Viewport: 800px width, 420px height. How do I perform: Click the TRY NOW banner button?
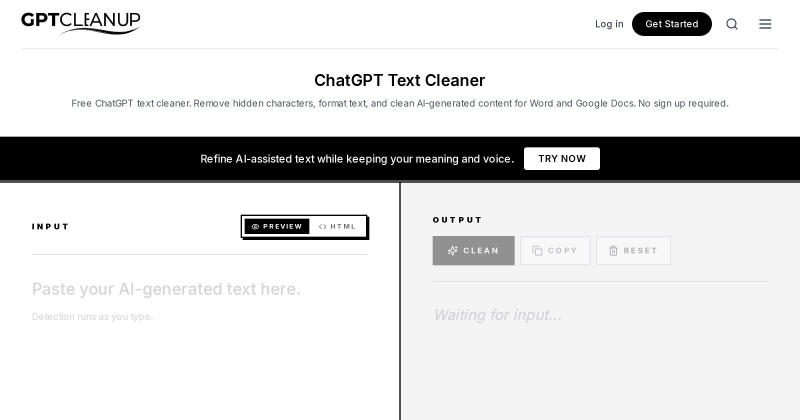(x=562, y=159)
